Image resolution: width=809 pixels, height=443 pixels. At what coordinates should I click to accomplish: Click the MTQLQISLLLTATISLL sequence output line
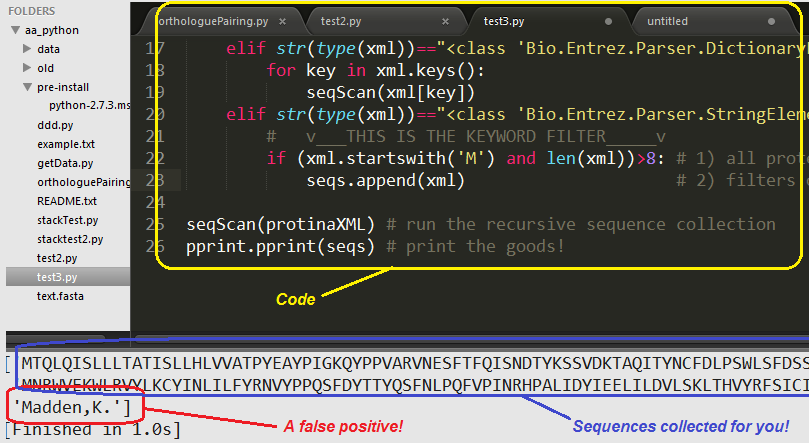[x=415, y=364]
